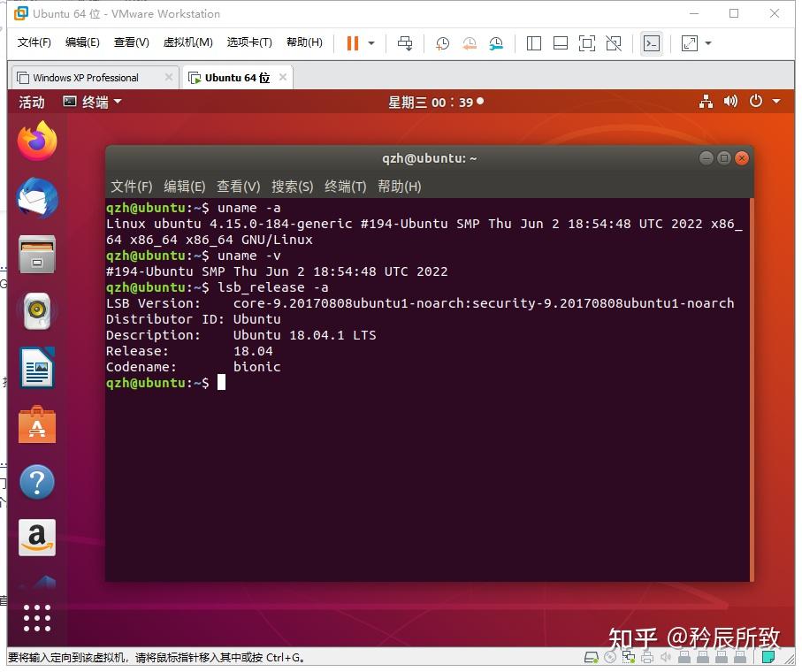Click the volume indicator to adjust sound
The image size is (802, 672).
pos(730,101)
